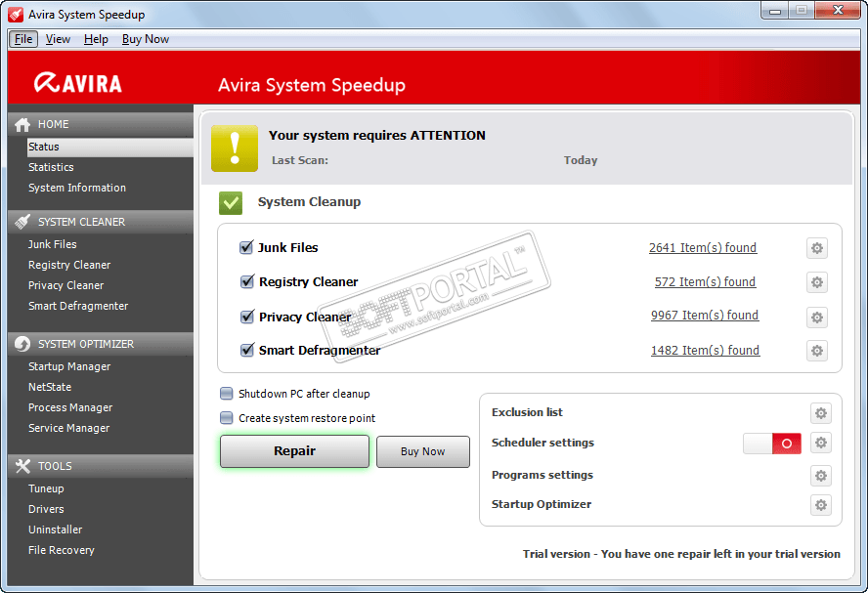
Task: Open 9967 Item(s) found link
Action: (x=705, y=316)
